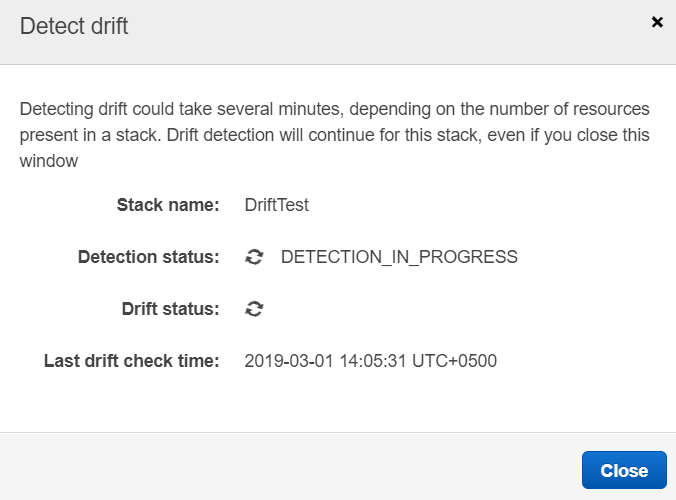Image resolution: width=676 pixels, height=500 pixels.
Task: Click the word "window" ending the description
Action: [49, 160]
